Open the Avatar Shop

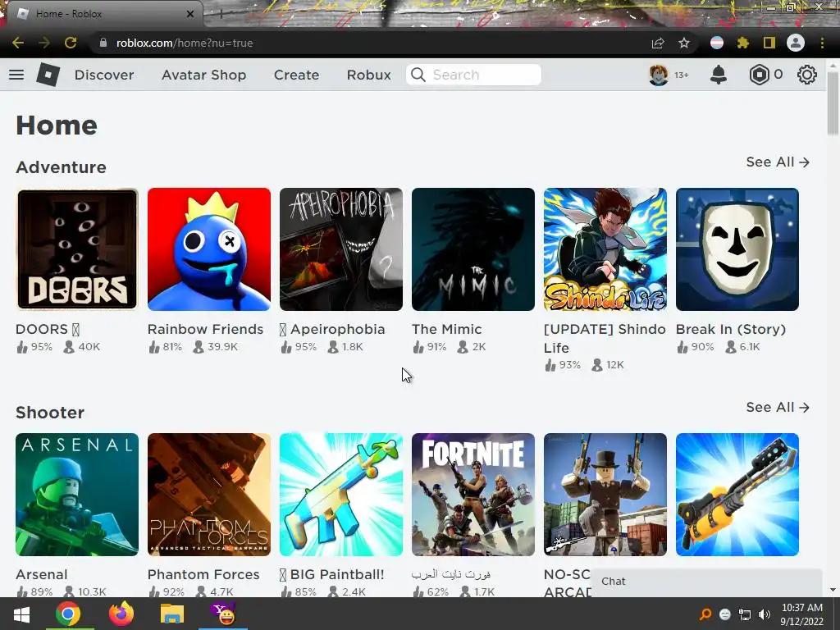coord(203,75)
